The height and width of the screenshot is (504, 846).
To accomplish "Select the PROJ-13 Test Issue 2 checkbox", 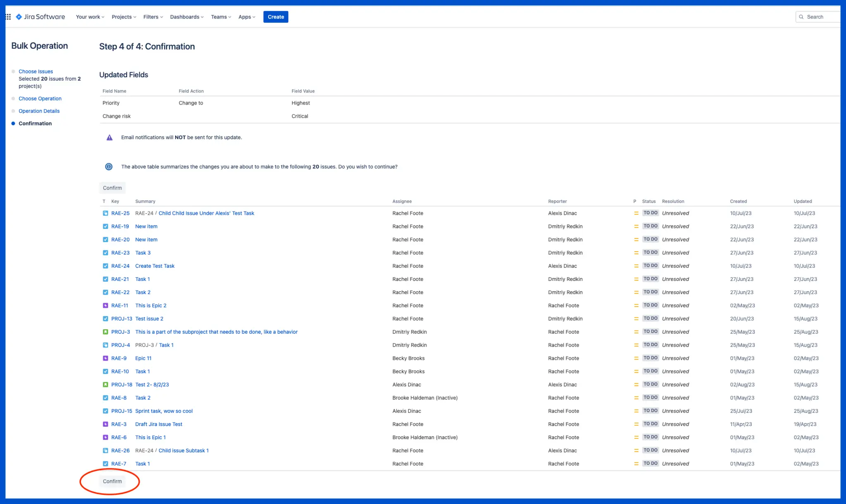I will (105, 319).
